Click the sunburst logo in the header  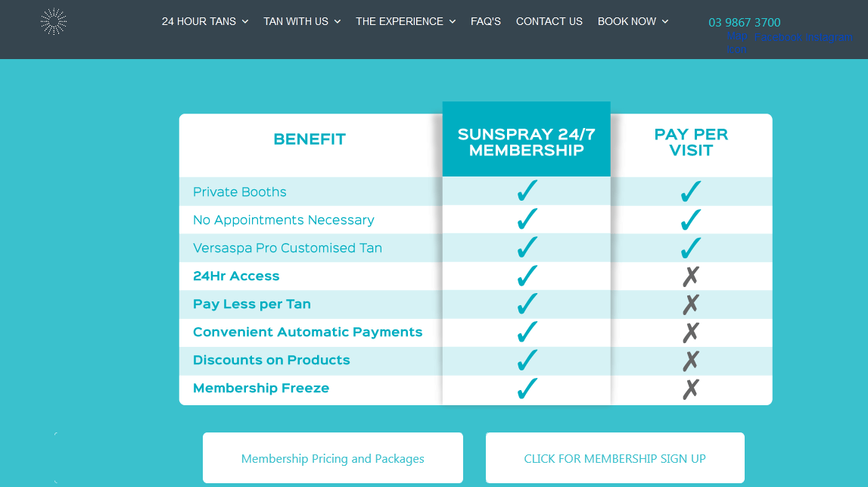point(53,21)
